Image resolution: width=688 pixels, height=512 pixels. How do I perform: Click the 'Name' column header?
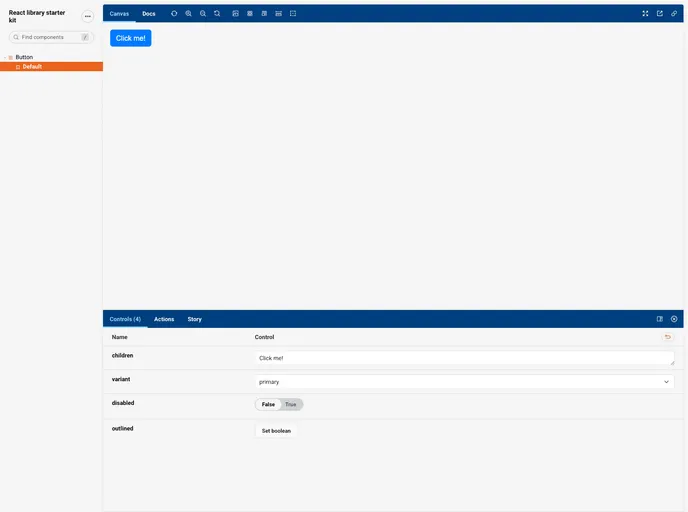(x=120, y=337)
